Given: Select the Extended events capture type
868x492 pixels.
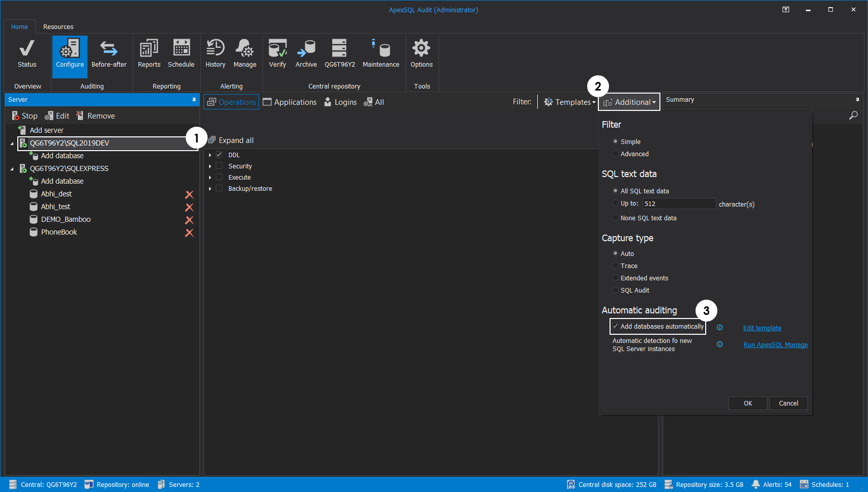Looking at the screenshot, I should point(615,278).
